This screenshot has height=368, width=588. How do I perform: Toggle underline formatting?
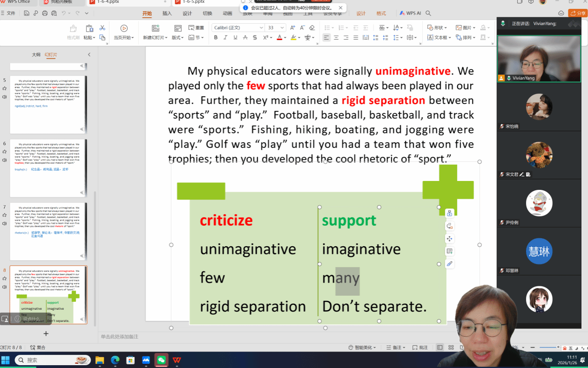(x=235, y=38)
